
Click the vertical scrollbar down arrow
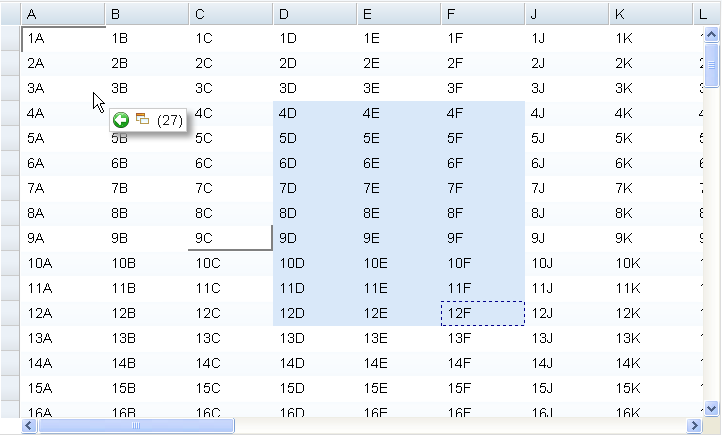tap(711, 408)
